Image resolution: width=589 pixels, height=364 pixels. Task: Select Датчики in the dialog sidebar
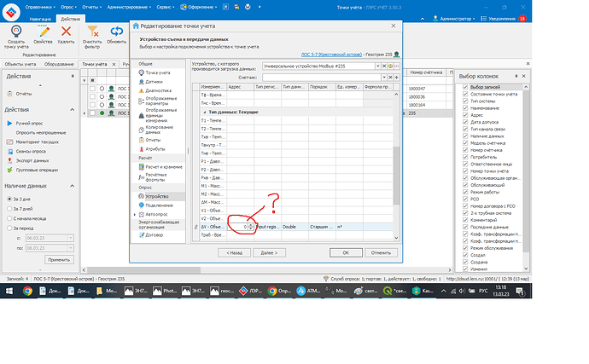pos(154,82)
